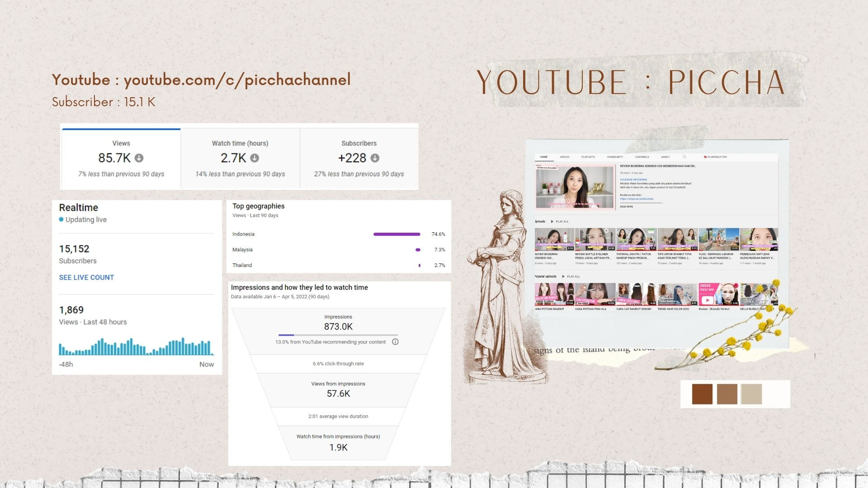The width and height of the screenshot is (868, 488).
Task: Click the Updating live status text
Action: [x=86, y=220]
